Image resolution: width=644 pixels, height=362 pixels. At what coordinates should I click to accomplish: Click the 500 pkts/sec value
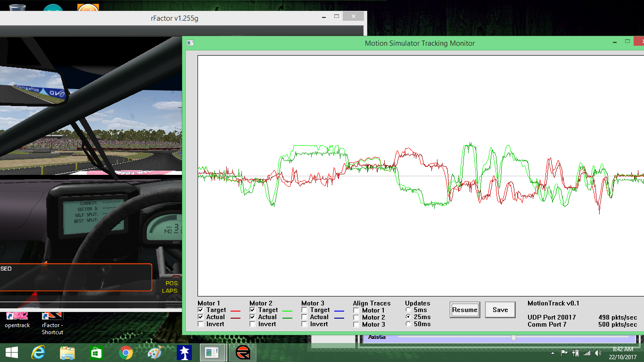[x=618, y=324]
